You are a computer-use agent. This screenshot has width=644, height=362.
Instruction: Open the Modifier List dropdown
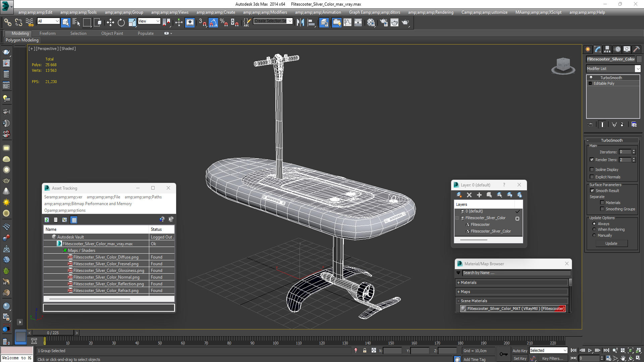638,68
